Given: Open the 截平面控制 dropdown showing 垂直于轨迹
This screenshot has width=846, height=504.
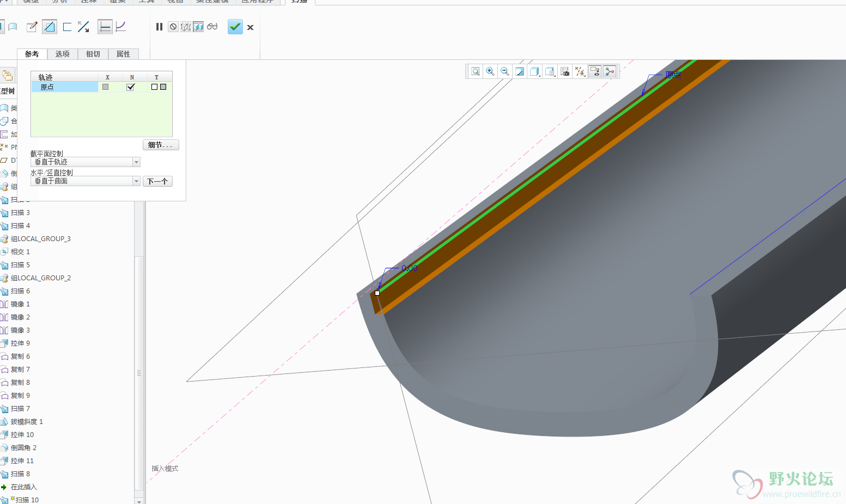Looking at the screenshot, I should pos(86,162).
